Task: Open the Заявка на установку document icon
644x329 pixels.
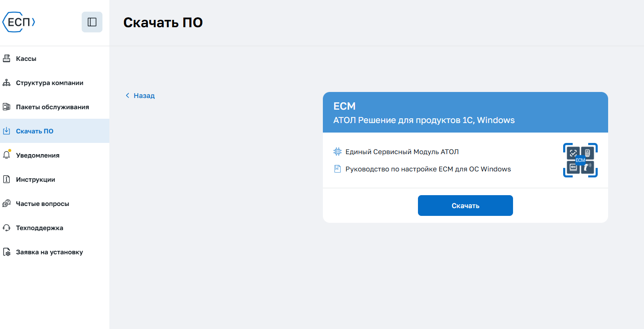Action: click(6, 252)
